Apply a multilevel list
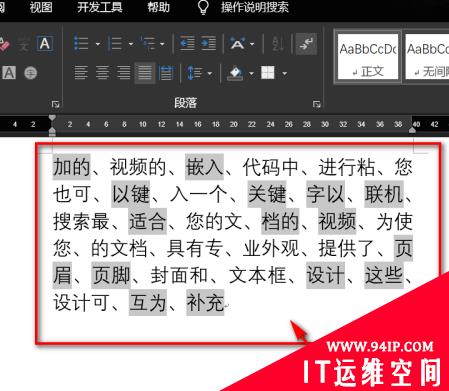Viewport: 449px width, 391px height. (148, 43)
